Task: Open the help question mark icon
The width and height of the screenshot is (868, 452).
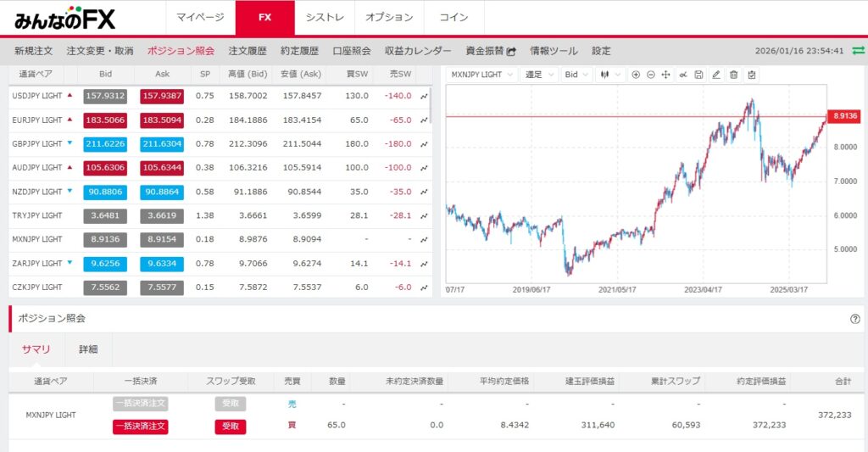Action: [854, 319]
